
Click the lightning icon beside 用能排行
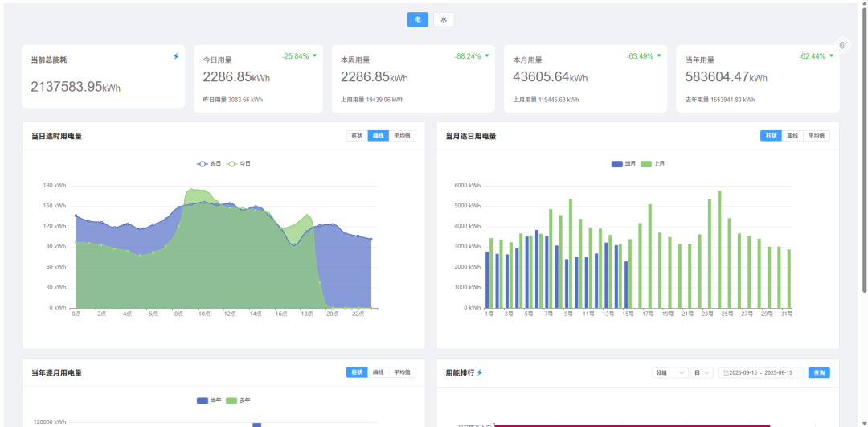click(479, 373)
